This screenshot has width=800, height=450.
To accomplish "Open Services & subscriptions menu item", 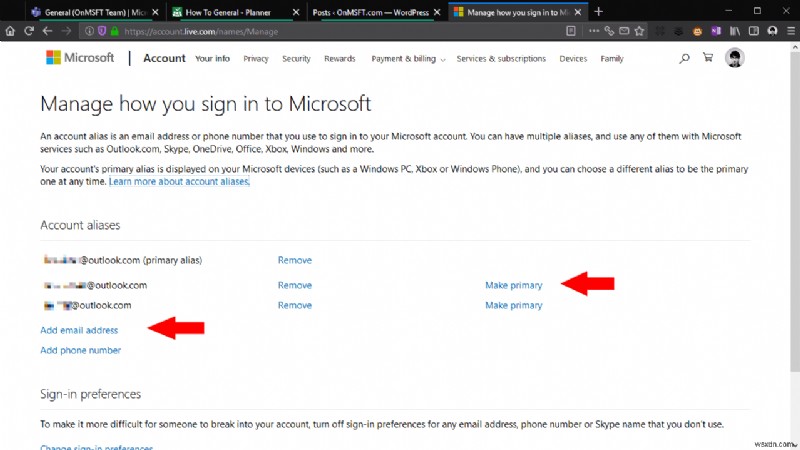I will 501,59.
